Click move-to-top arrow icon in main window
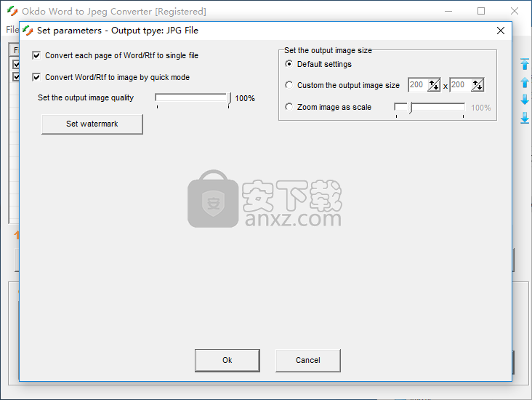Viewport: 532px width, 400px height. point(525,64)
